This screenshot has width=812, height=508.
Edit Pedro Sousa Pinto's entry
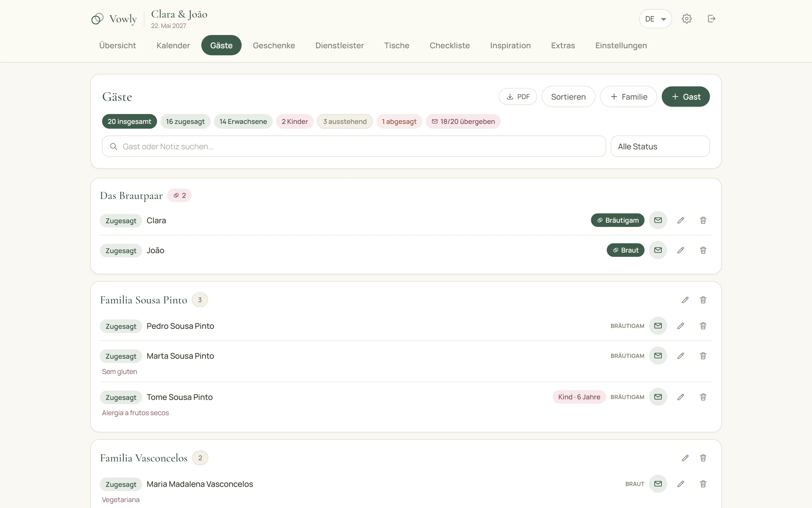pos(680,326)
